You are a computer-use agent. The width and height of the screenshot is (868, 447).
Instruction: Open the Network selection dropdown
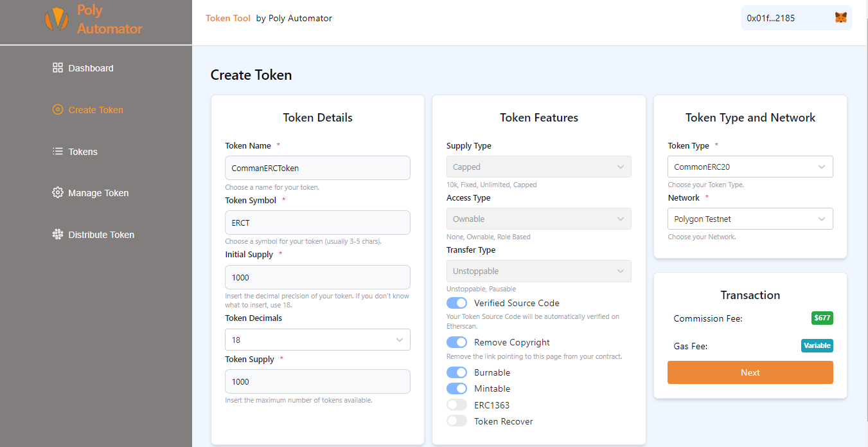750,219
